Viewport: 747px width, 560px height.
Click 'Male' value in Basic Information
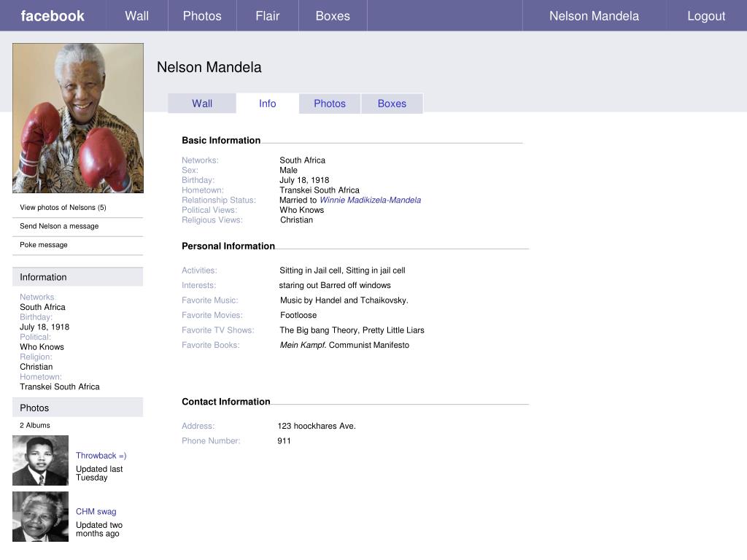coord(288,170)
